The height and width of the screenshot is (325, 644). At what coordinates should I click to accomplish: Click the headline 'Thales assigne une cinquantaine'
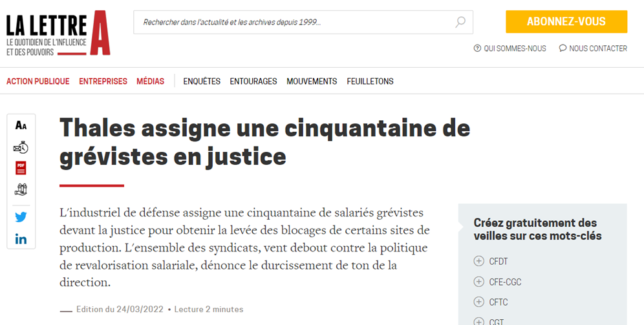pos(265,142)
